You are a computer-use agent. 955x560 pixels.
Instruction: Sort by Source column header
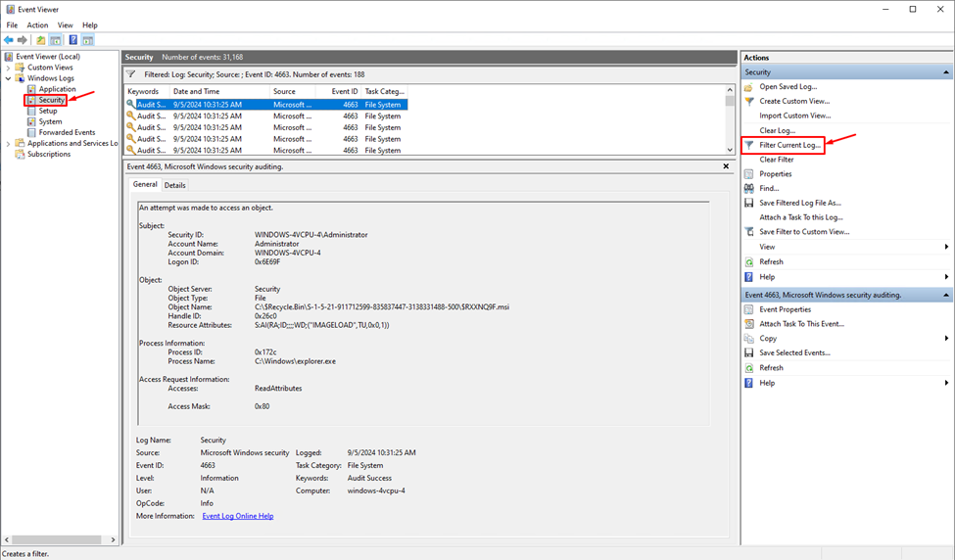292,91
